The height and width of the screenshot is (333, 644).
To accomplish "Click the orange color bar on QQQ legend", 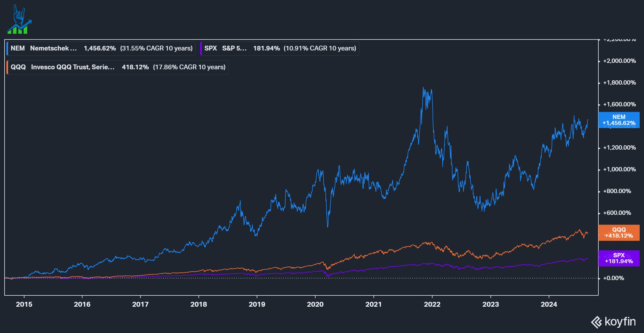I will [7, 67].
